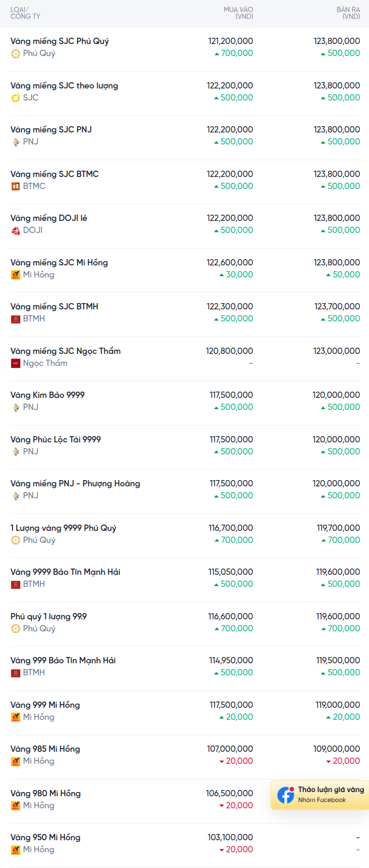Click Vàng 985 Mi Hồng buy price 107,000,000
Image resolution: width=369 pixels, height=868 pixels.
230,749
